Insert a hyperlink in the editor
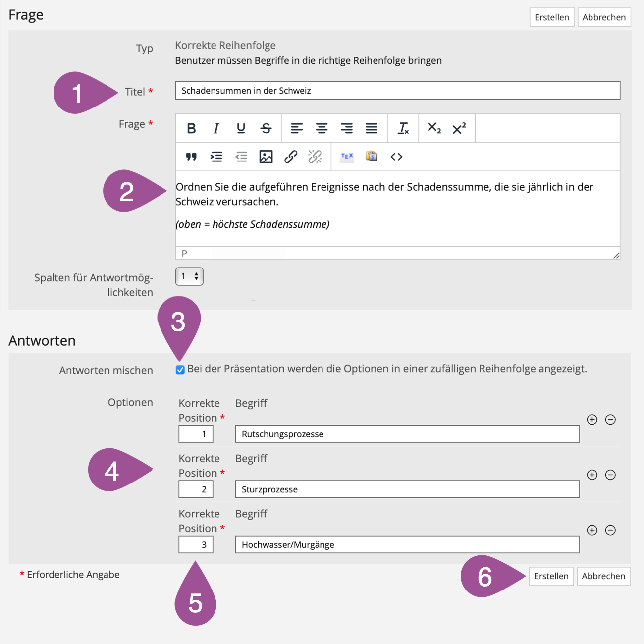This screenshot has height=644, width=644. 291,157
